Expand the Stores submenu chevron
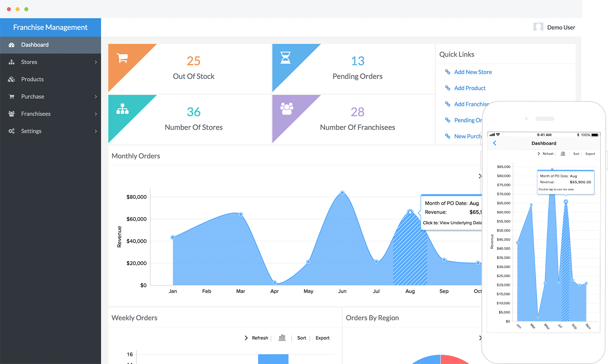This screenshot has width=608, height=364. (96, 62)
